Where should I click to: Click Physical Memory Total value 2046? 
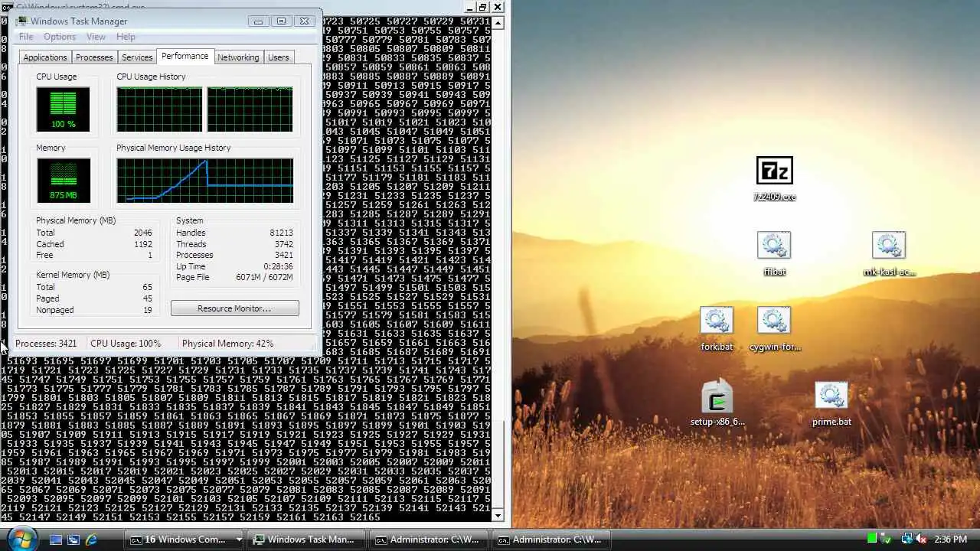pos(143,233)
